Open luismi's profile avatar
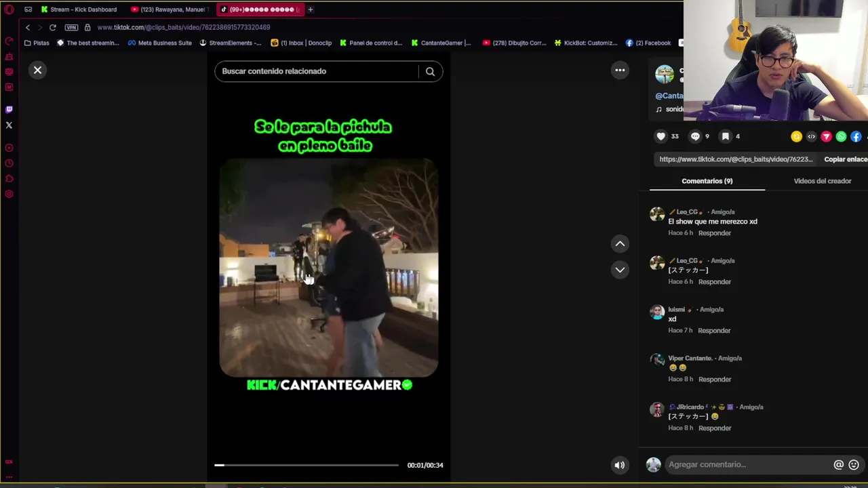This screenshot has width=868, height=488. [x=657, y=312]
